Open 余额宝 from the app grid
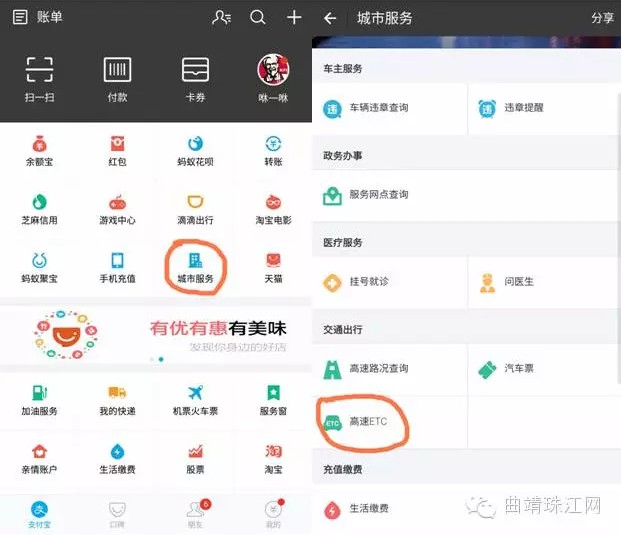 [x=39, y=150]
